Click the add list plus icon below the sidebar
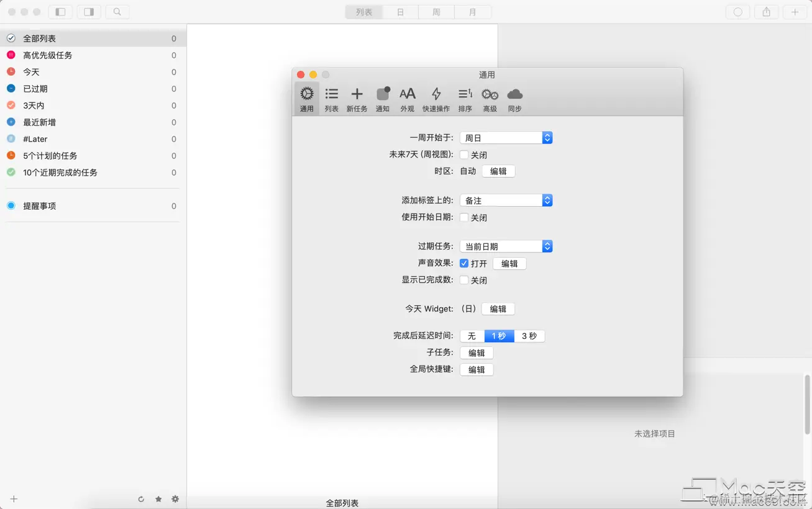This screenshot has width=812, height=509. tap(14, 499)
